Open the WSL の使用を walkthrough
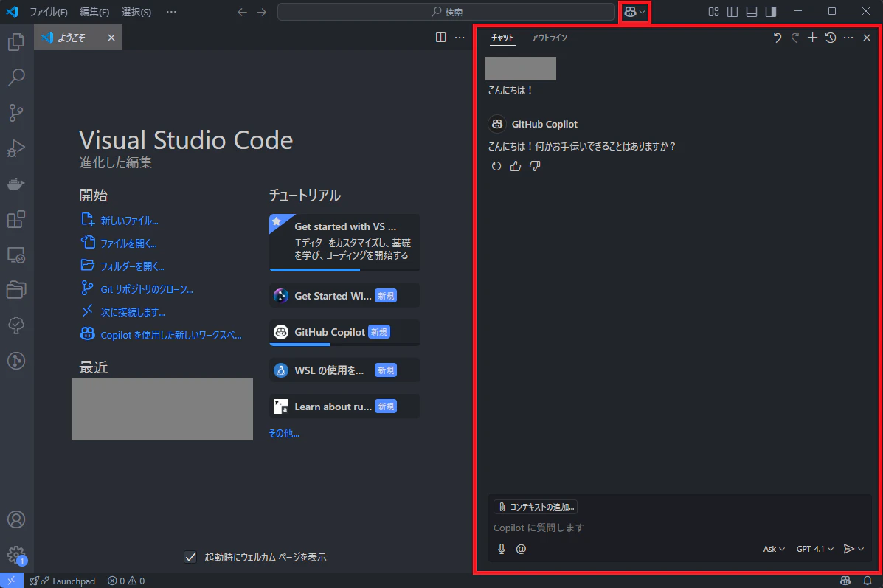Screen dimensions: 883x588 pyautogui.click(x=344, y=370)
